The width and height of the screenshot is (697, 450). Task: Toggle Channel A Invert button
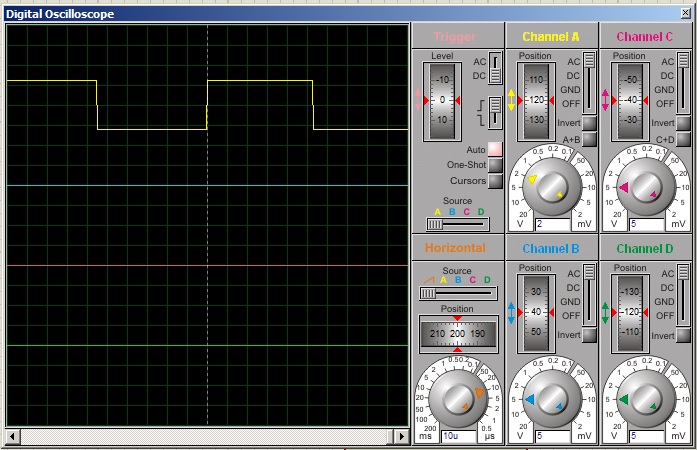point(589,123)
